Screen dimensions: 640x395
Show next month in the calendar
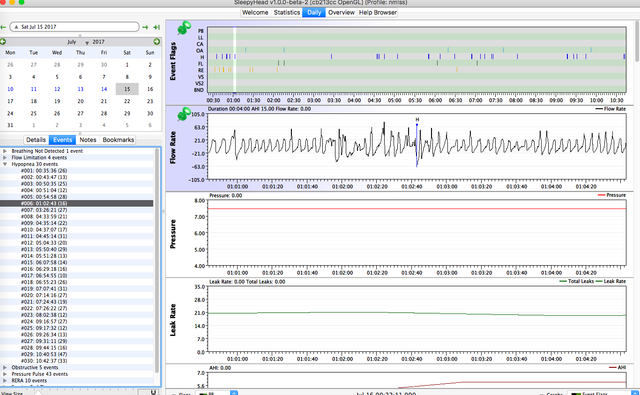pyautogui.click(x=157, y=42)
